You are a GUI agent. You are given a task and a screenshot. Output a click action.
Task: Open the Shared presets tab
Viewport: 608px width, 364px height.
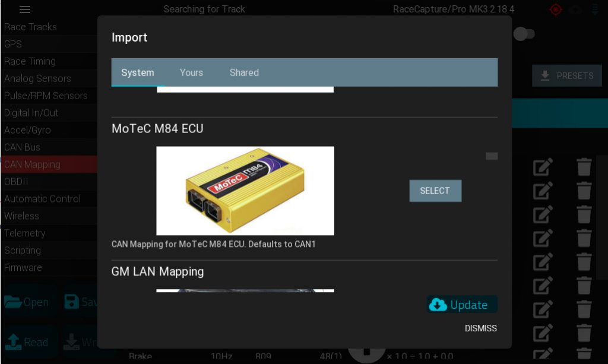coord(244,72)
